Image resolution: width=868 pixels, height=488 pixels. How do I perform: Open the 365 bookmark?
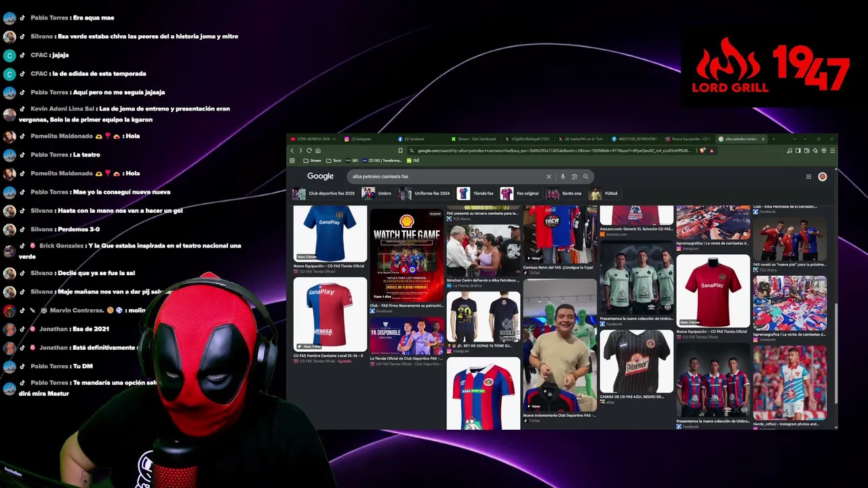point(352,161)
